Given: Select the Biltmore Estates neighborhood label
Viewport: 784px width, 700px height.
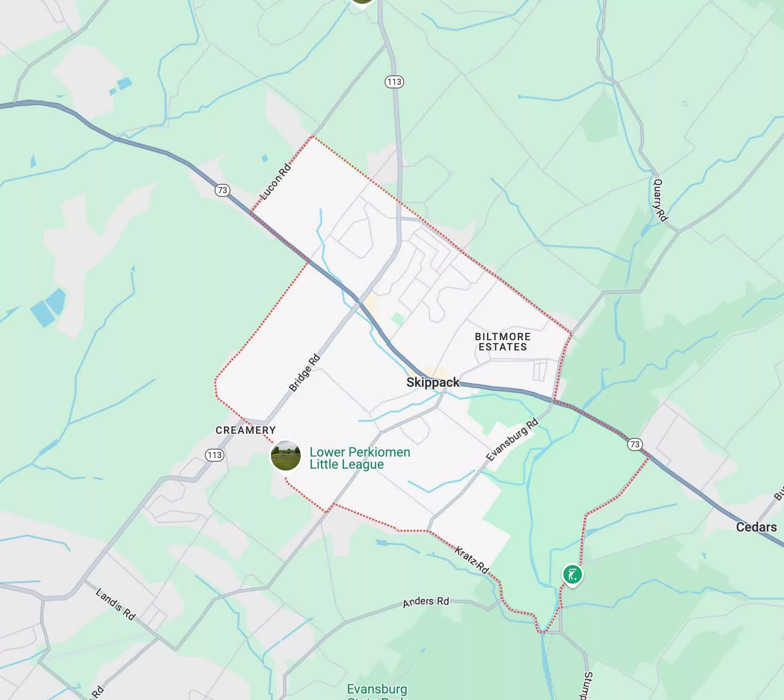Looking at the screenshot, I should coord(503,342).
